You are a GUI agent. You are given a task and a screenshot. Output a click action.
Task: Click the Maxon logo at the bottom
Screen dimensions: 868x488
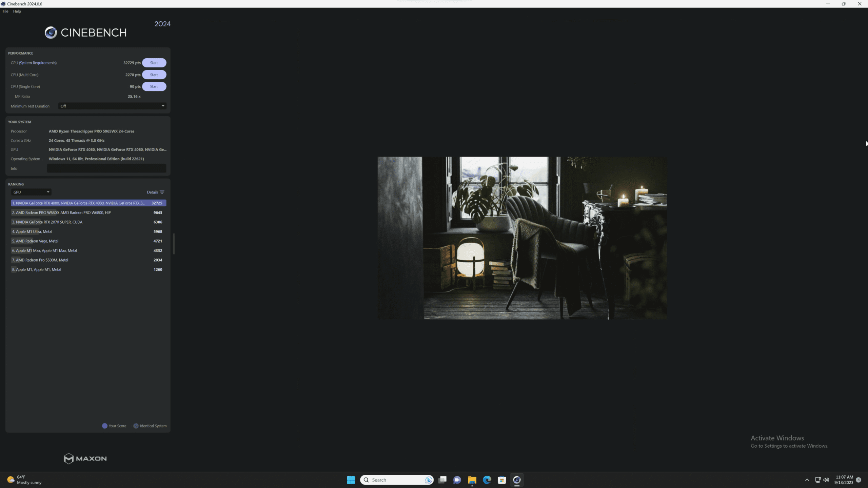click(x=85, y=459)
